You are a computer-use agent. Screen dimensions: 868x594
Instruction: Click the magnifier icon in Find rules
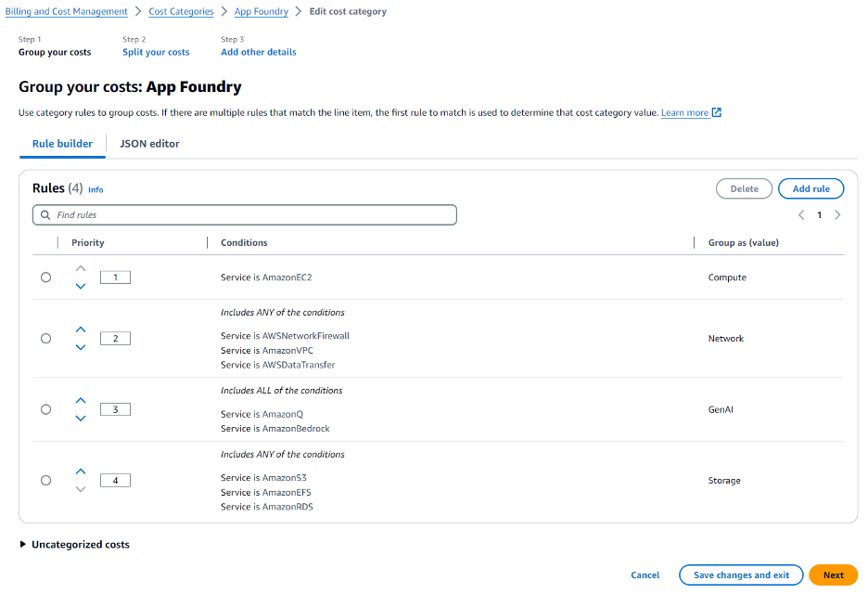pos(45,214)
